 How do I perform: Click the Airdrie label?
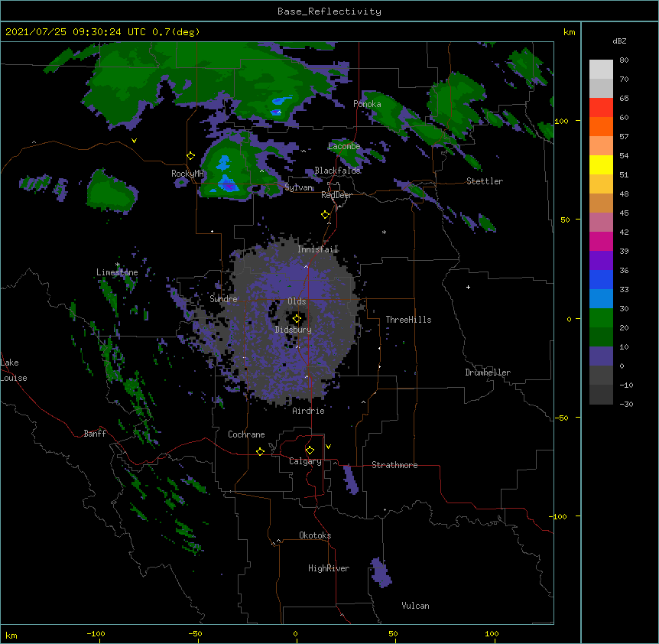coord(309,411)
